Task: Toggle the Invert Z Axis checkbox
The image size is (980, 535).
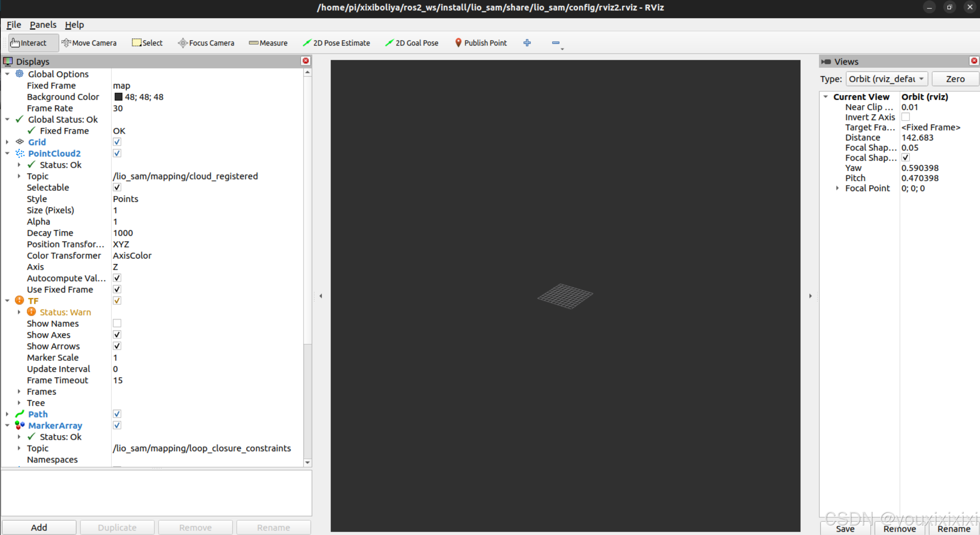Action: (x=905, y=117)
